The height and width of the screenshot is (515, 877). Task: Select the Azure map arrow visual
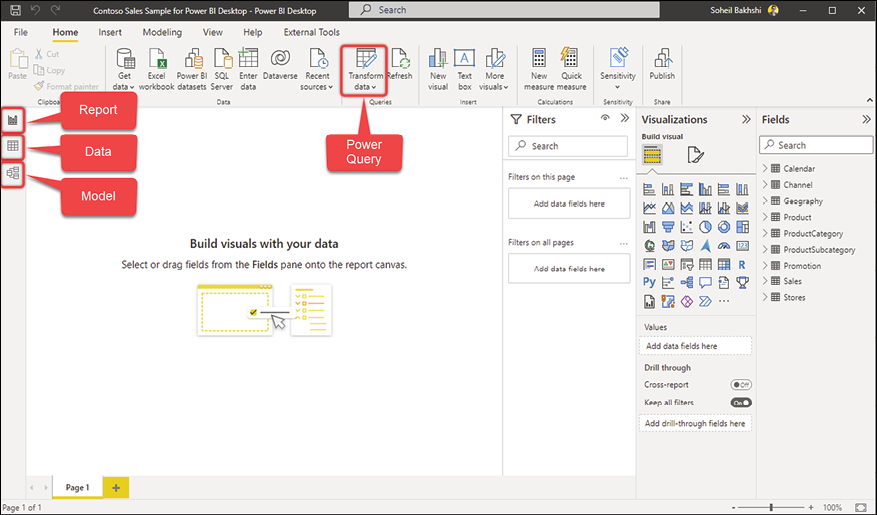(705, 245)
